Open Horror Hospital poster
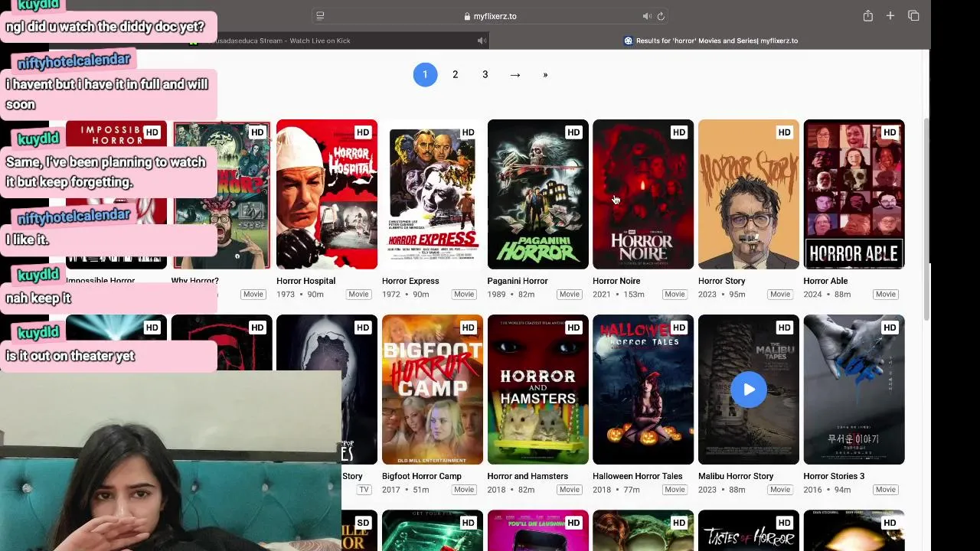 pos(327,194)
